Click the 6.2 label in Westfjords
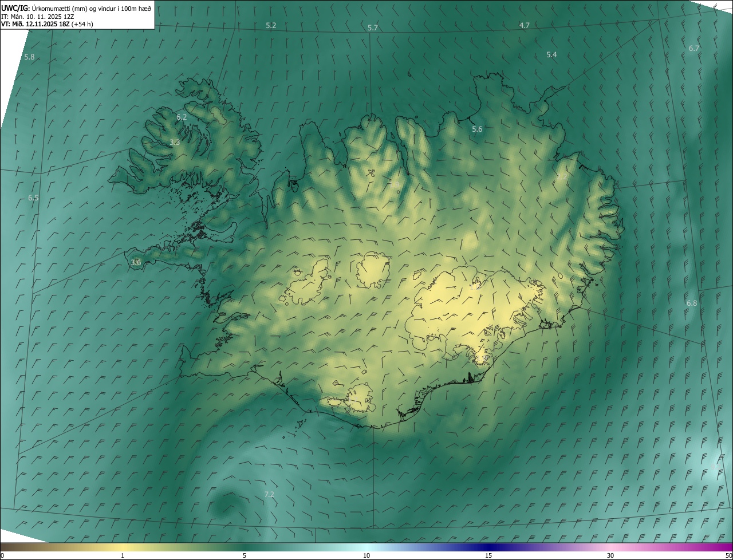This screenshot has width=733, height=560. coord(182,117)
